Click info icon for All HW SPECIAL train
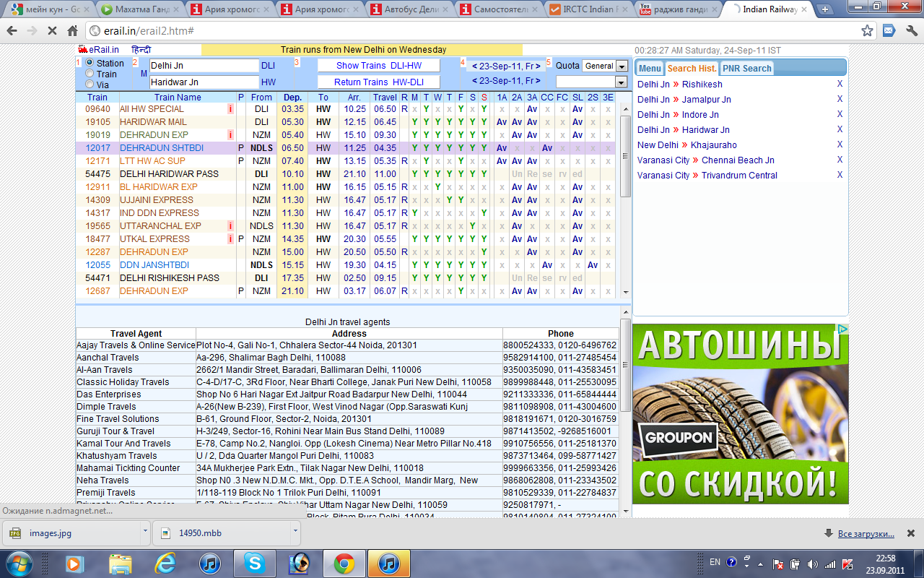This screenshot has width=924, height=578. coord(230,109)
